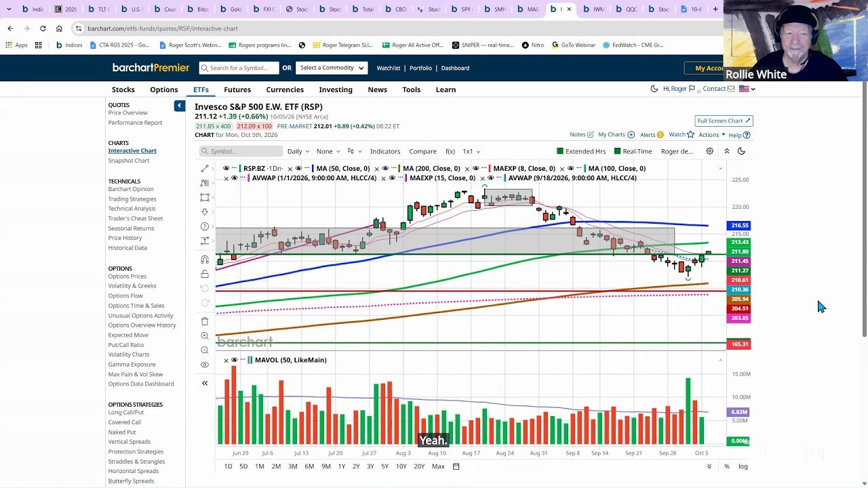868x488 pixels.
Task: Open chart settings gear icon
Action: [709, 151]
